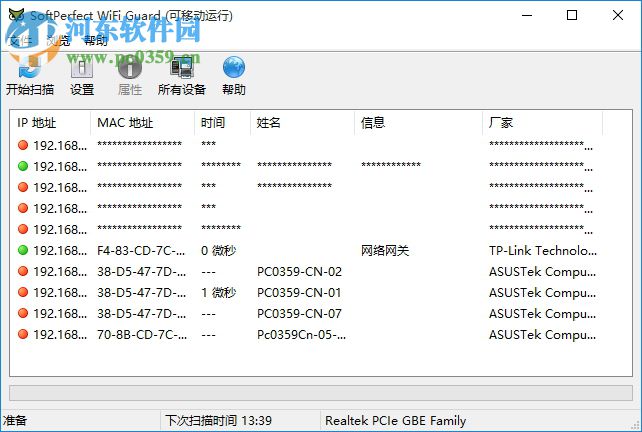The width and height of the screenshot is (642, 432).
Task: Close the WiFi Guard window
Action: [x=618, y=16]
